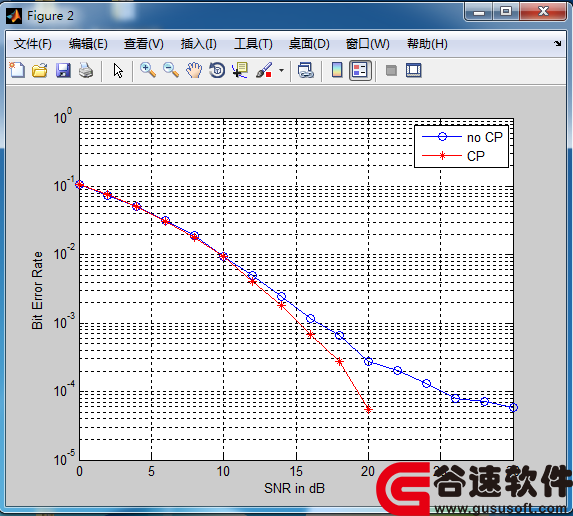
Task: Open the 文件(F) menu
Action: pos(33,44)
